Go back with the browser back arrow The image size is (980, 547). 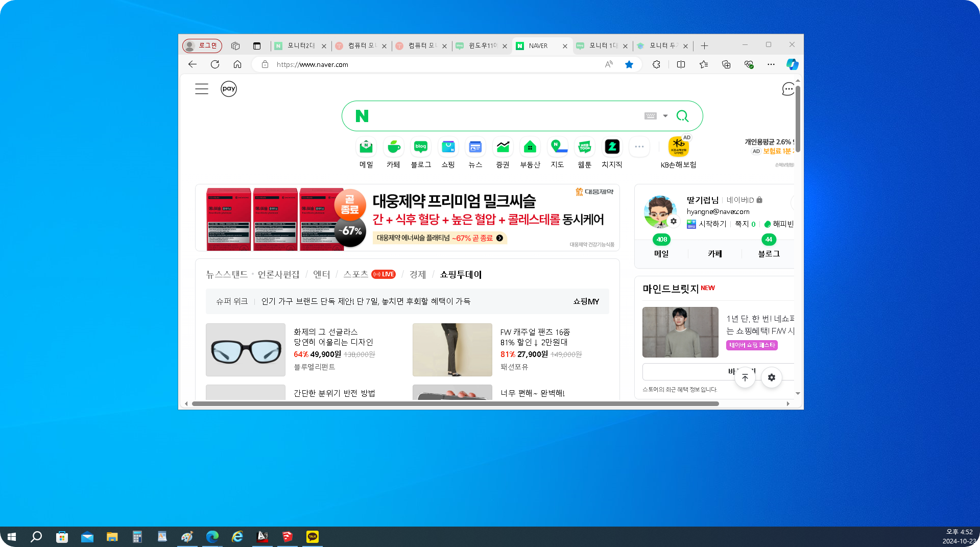pyautogui.click(x=193, y=64)
